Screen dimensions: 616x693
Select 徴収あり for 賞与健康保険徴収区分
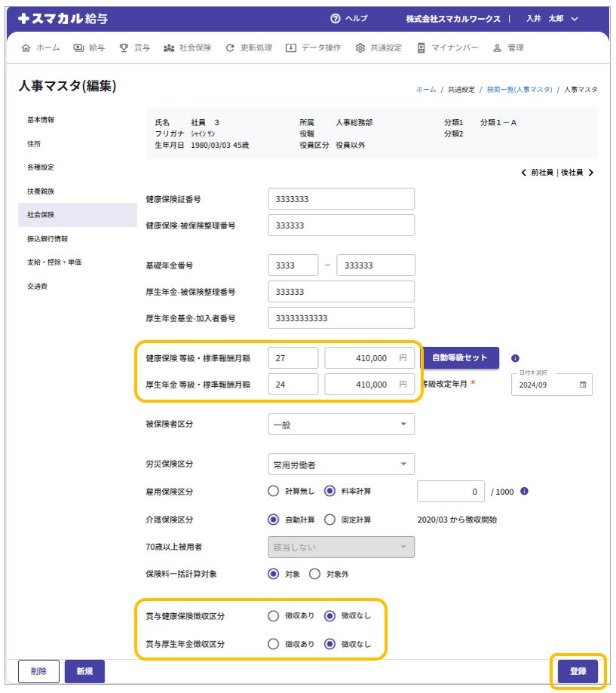click(x=274, y=616)
